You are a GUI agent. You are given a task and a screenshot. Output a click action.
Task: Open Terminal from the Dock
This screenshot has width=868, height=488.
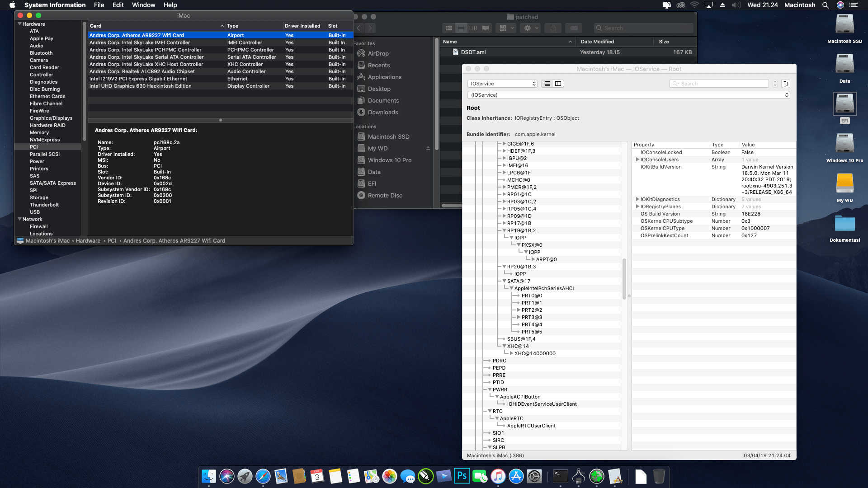click(561, 476)
